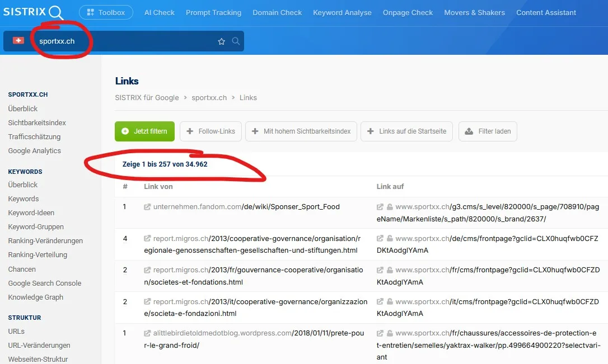Viewport: 608px width, 364px height.
Task: Click the star favorite icon in search bar
Action: pyautogui.click(x=221, y=41)
